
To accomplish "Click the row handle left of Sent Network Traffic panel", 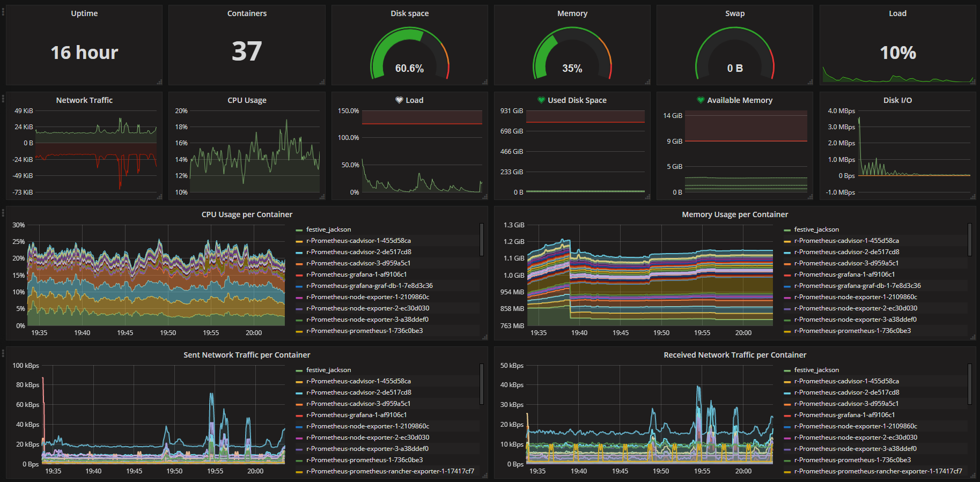I will pyautogui.click(x=3, y=353).
